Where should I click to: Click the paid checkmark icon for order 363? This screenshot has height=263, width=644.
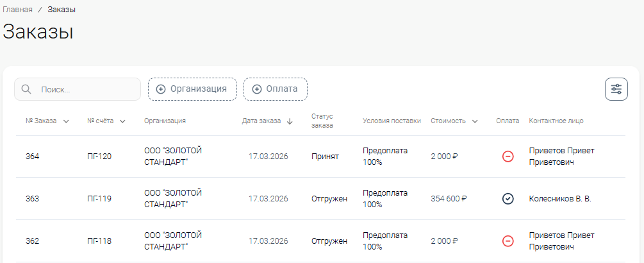508,199
